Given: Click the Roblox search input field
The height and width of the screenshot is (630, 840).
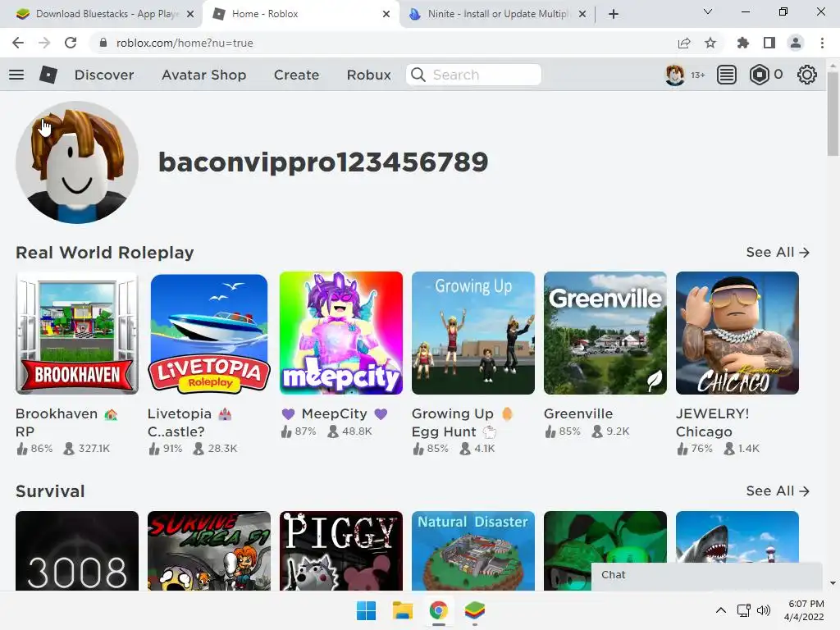Looking at the screenshot, I should click(473, 75).
